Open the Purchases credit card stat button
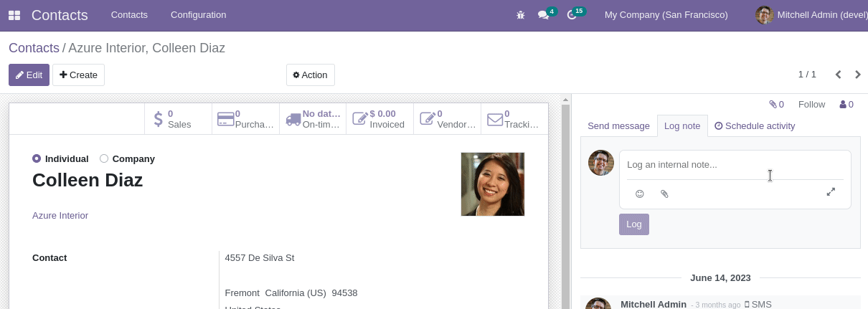The height and width of the screenshot is (309, 868). 246,119
